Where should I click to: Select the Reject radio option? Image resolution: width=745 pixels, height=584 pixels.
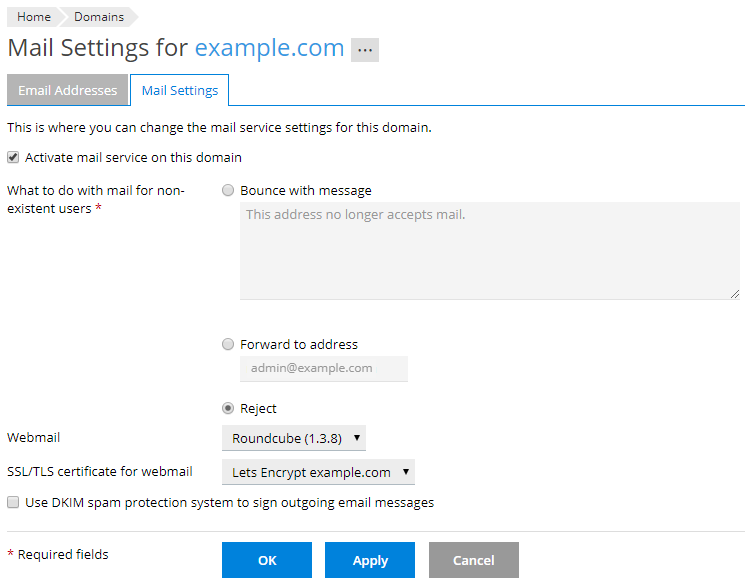(229, 409)
